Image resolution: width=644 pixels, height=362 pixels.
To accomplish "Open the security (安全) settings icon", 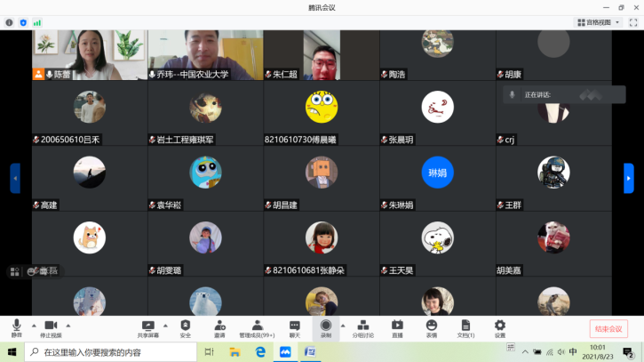I will pos(185,327).
